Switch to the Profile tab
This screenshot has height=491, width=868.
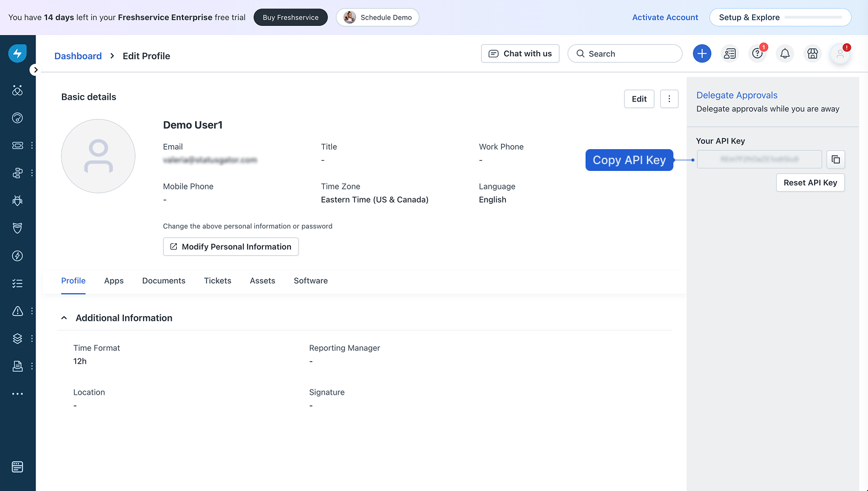tap(73, 280)
